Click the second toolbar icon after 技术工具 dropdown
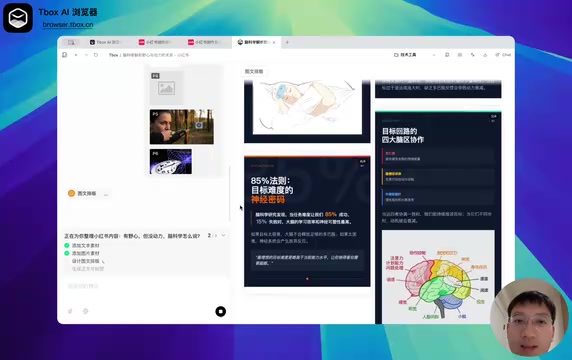Viewport: 572px width, 360px height. (460, 55)
